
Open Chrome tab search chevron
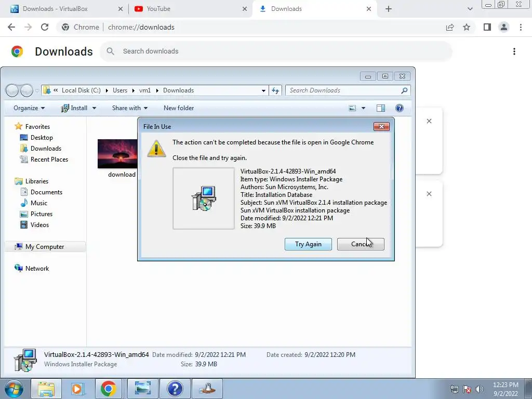tap(470, 9)
